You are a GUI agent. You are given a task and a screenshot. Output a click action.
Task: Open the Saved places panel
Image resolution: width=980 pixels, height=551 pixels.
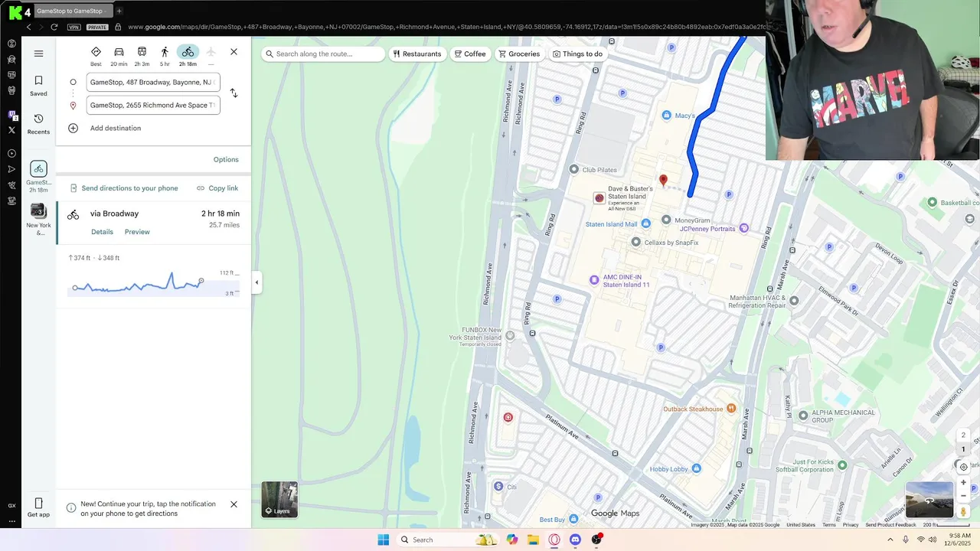click(x=38, y=86)
